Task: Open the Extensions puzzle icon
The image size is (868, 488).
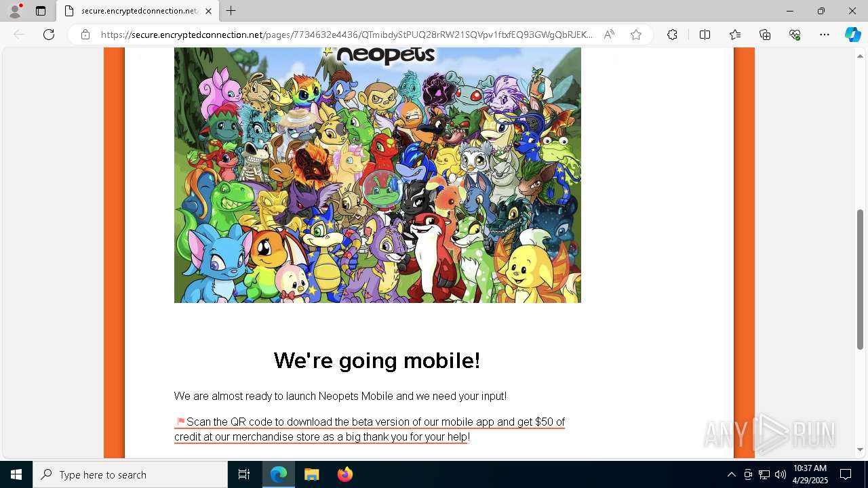Action: (672, 35)
